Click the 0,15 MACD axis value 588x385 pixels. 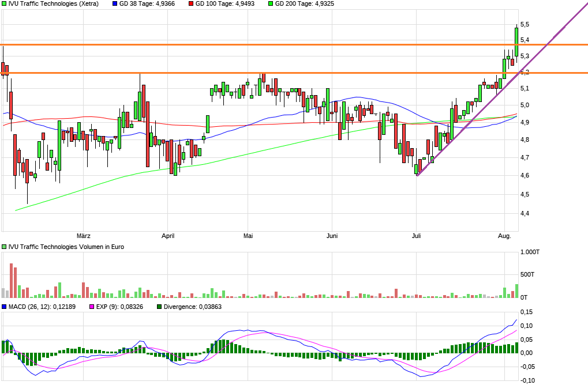point(526,312)
